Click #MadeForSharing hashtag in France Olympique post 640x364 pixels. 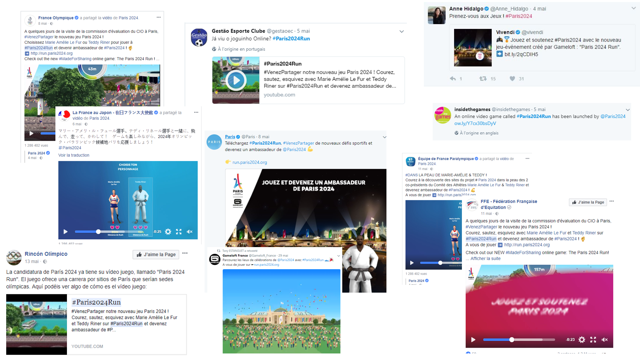coord(75,59)
